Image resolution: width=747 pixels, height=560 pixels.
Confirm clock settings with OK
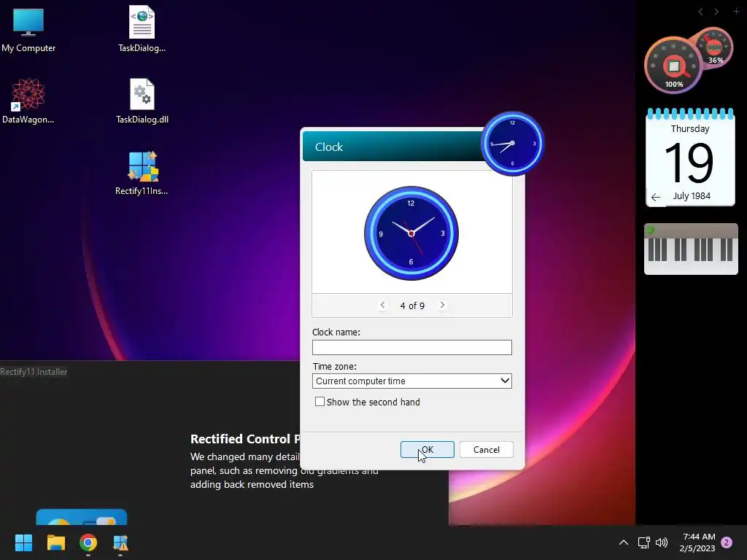427,449
